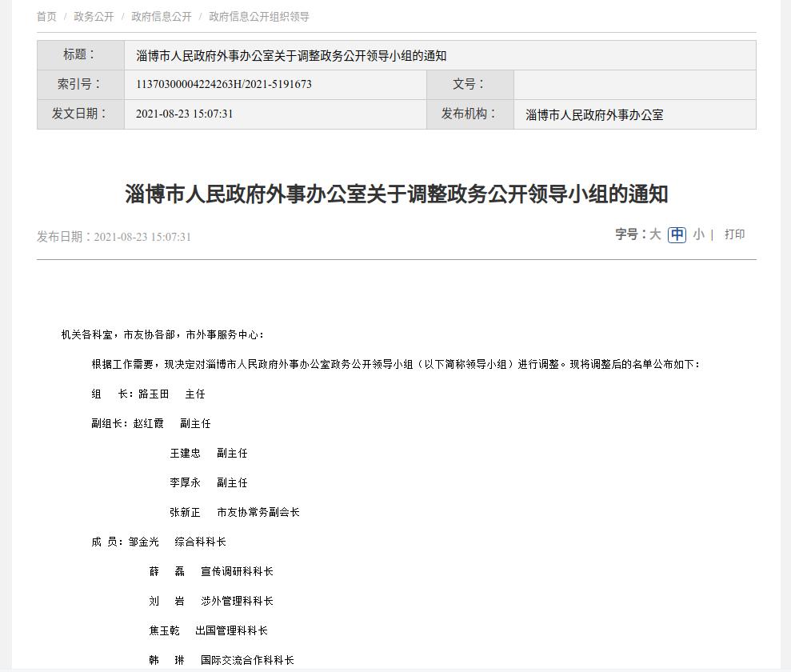Click the 标题 label cell
791x672 pixels.
tap(81, 55)
